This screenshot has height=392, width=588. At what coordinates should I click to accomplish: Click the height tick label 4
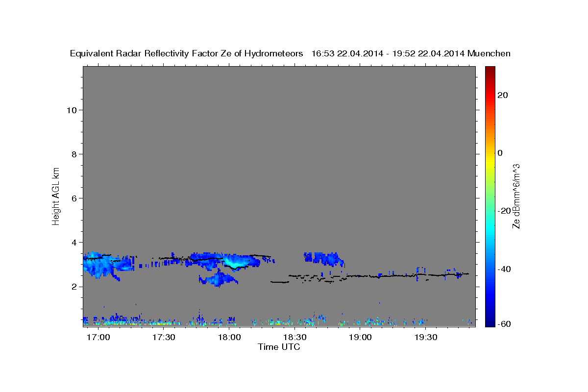pyautogui.click(x=73, y=242)
